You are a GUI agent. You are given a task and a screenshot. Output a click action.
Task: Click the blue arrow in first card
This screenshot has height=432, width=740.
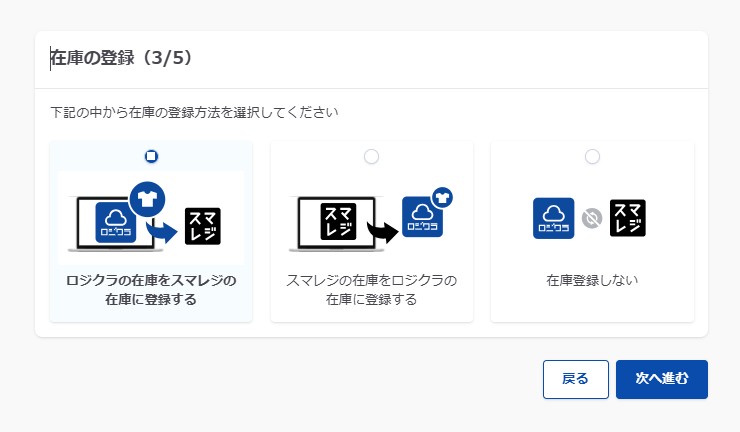tap(160, 232)
